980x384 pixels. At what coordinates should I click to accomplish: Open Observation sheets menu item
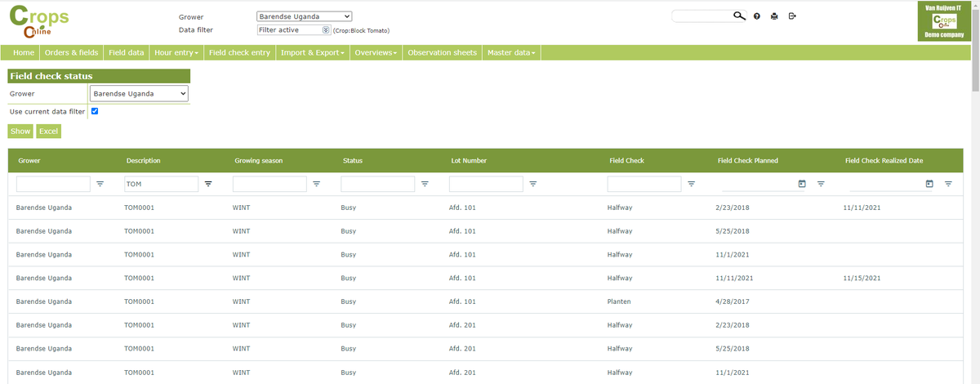pos(442,53)
